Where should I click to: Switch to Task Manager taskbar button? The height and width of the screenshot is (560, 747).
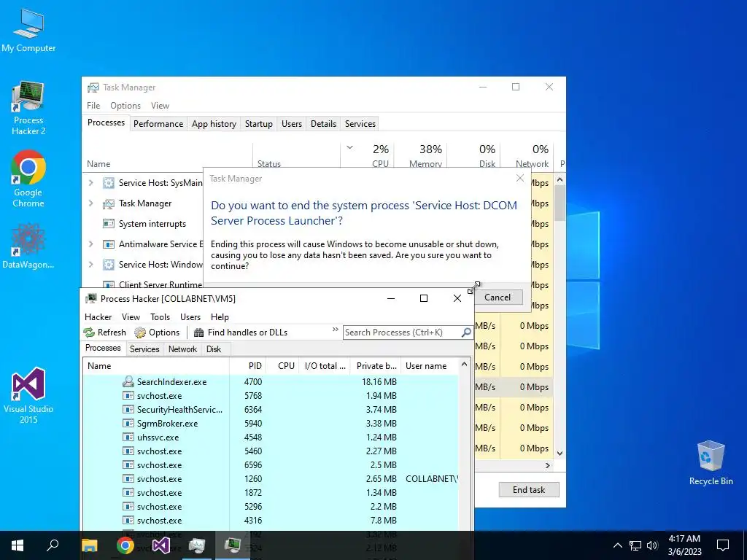point(197,545)
